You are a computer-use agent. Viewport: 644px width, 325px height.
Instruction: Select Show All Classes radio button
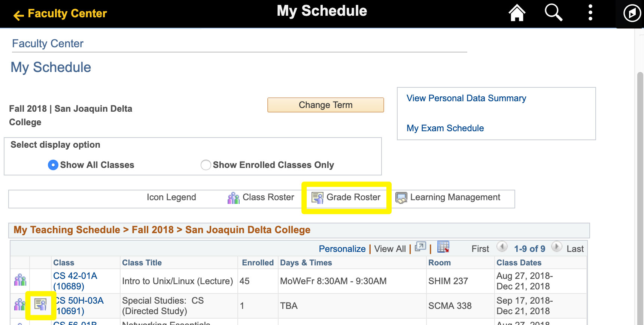(53, 165)
